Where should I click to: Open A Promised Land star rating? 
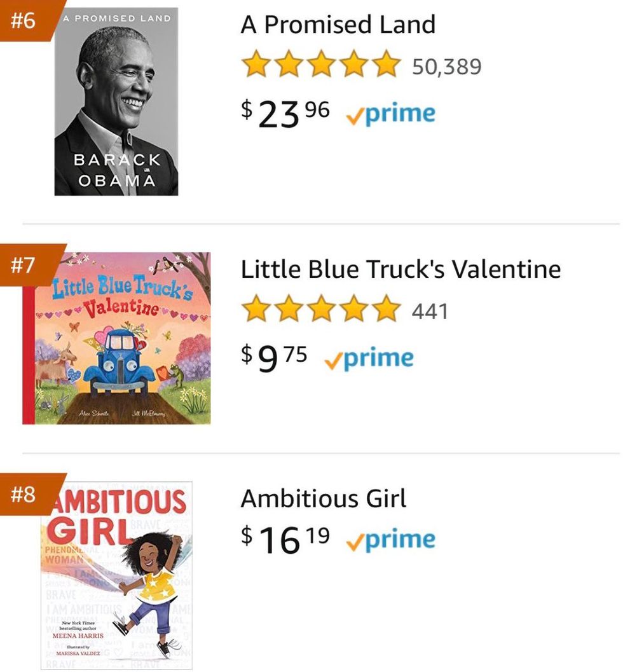tap(320, 65)
